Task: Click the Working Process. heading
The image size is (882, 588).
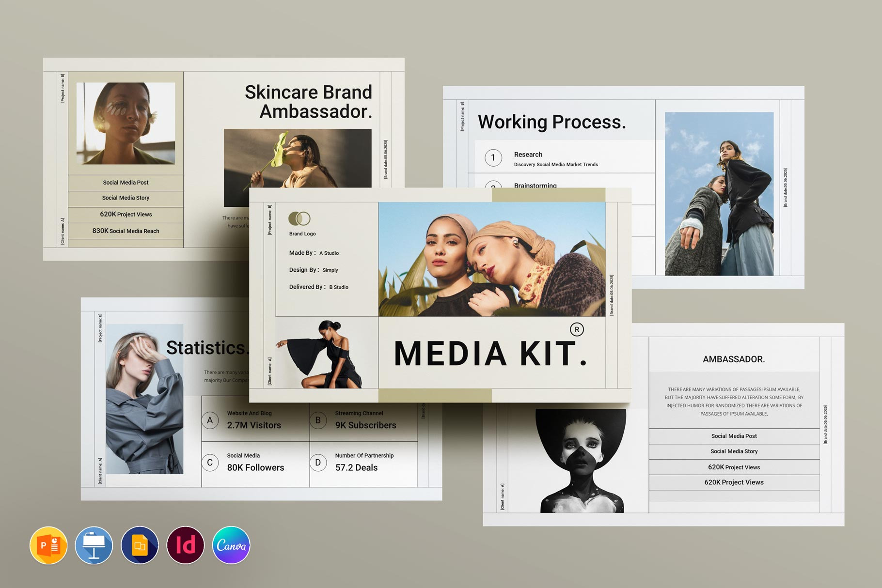Action: click(551, 122)
